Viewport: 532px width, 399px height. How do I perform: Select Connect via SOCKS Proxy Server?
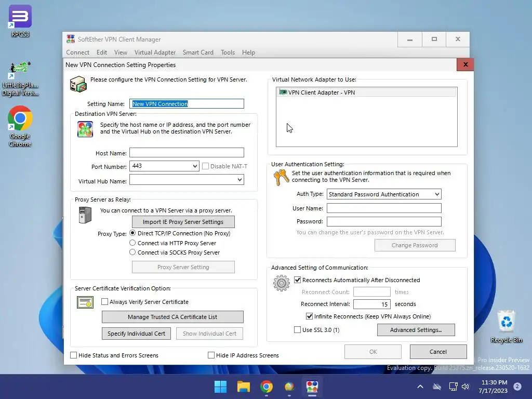click(132, 252)
